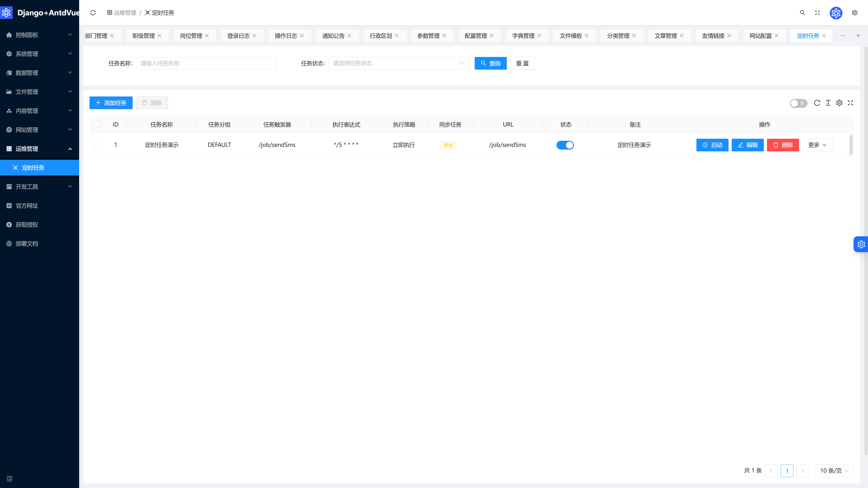Open table column settings gear icon
The image size is (868, 488).
pos(839,103)
